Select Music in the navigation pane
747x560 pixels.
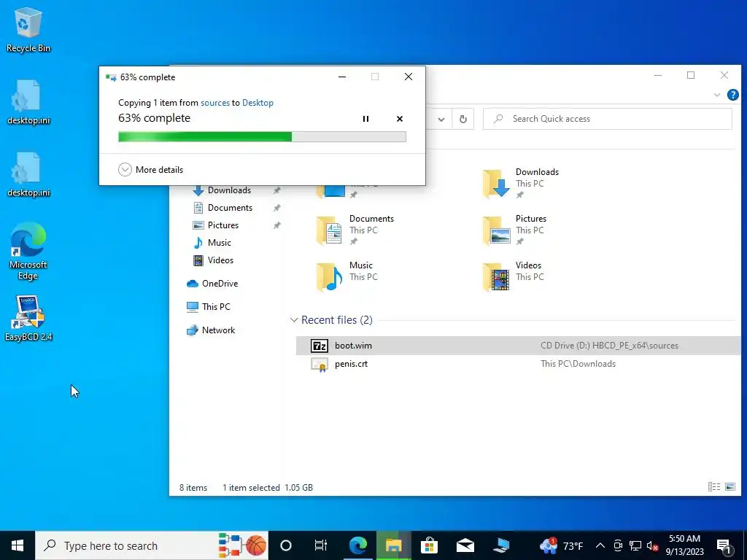click(219, 243)
